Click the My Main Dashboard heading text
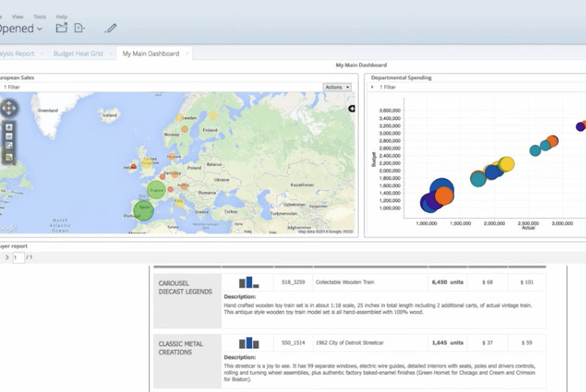The height and width of the screenshot is (392, 586). (361, 65)
